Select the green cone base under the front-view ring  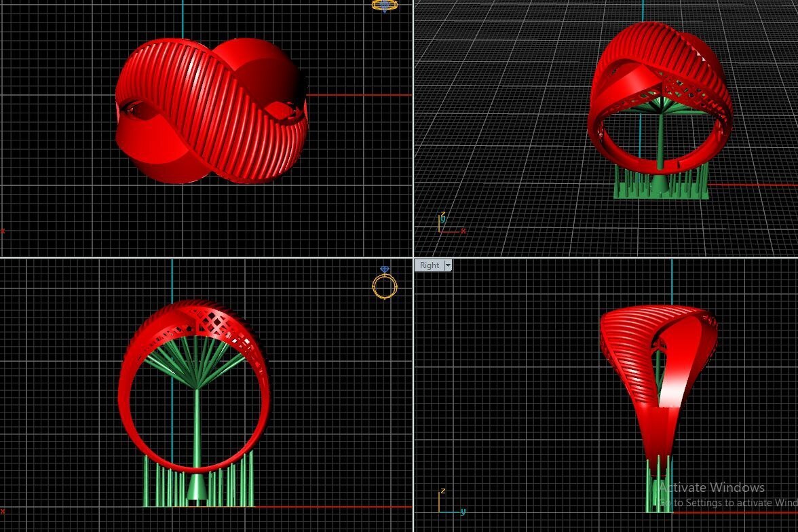(x=197, y=487)
